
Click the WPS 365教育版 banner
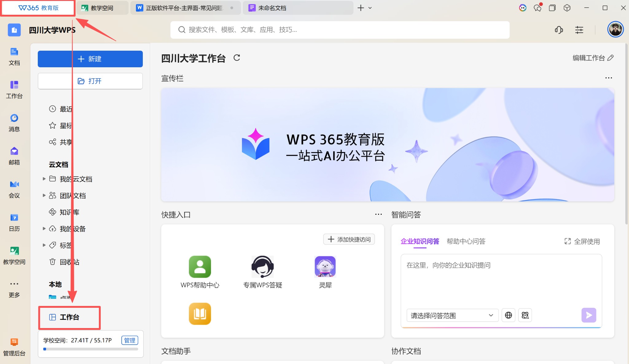(388, 145)
